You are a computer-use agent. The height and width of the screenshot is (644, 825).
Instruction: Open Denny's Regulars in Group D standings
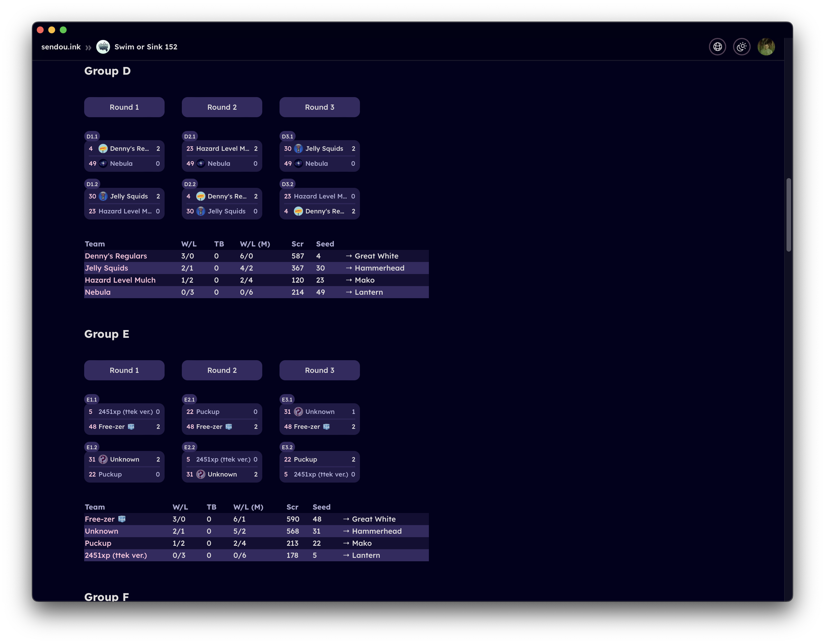pos(115,256)
